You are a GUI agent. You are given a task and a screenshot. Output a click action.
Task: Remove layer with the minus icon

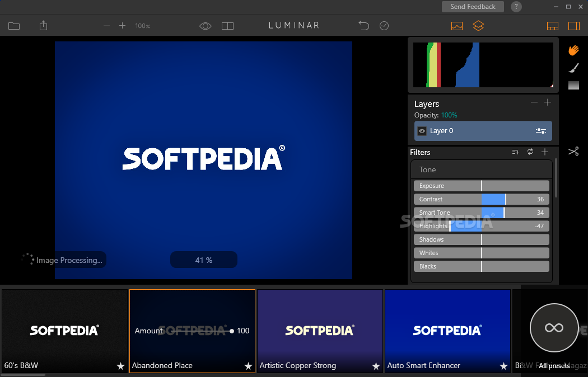(534, 102)
